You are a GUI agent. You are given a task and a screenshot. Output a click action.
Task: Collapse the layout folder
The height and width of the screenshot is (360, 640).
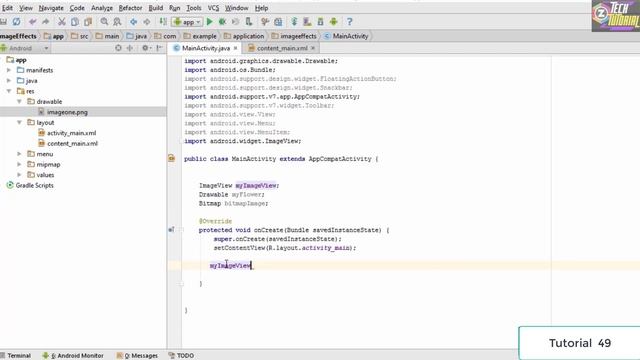19,122
